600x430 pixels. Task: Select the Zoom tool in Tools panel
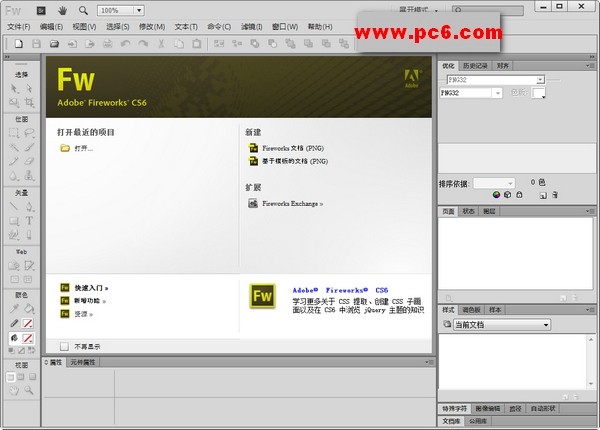click(29, 391)
